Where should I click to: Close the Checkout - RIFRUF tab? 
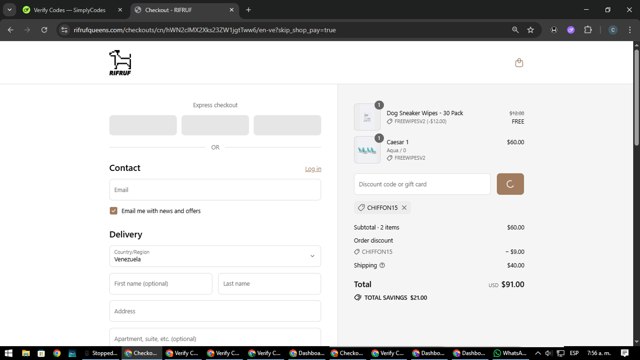coord(231,10)
